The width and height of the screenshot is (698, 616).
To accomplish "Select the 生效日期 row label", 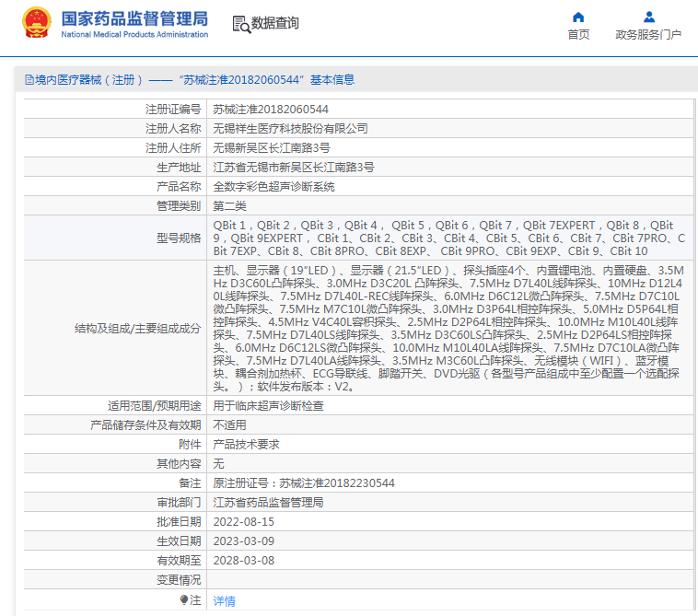I will click(x=179, y=541).
